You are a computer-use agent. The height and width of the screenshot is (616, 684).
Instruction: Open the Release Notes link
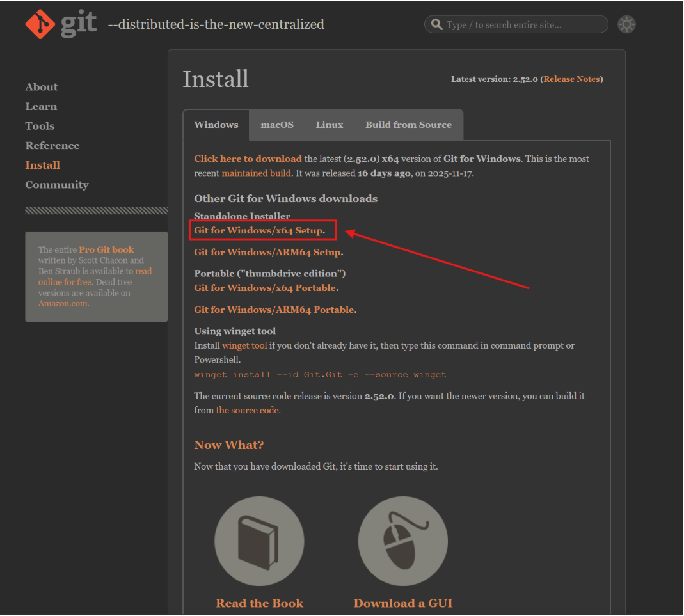pyautogui.click(x=571, y=79)
